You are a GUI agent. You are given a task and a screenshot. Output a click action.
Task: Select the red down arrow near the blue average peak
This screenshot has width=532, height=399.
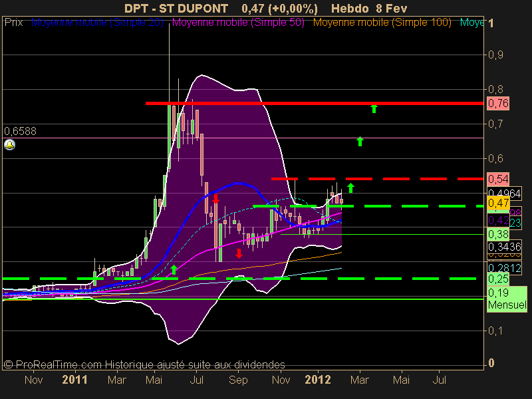215,199
